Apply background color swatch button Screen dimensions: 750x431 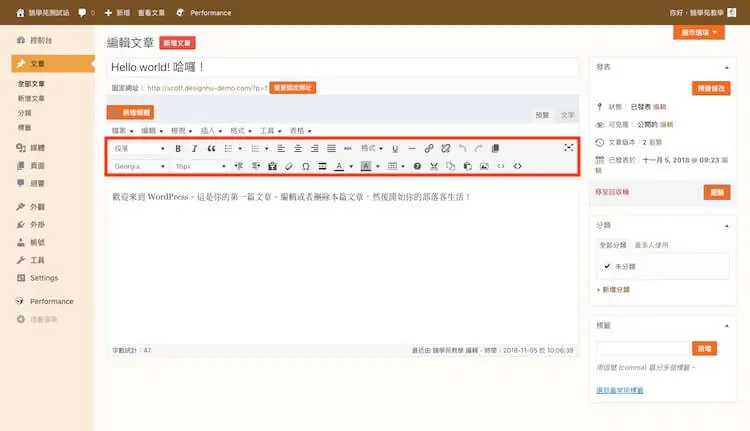[x=366, y=166]
